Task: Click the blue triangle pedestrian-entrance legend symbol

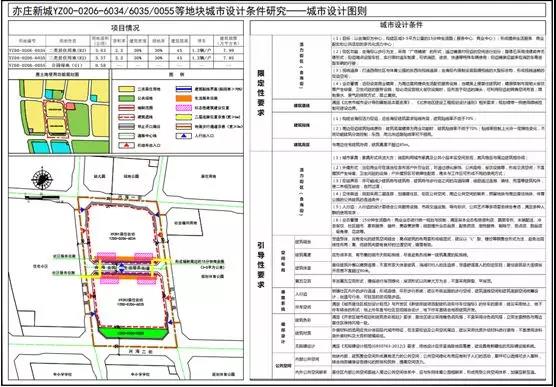Action: point(184,136)
